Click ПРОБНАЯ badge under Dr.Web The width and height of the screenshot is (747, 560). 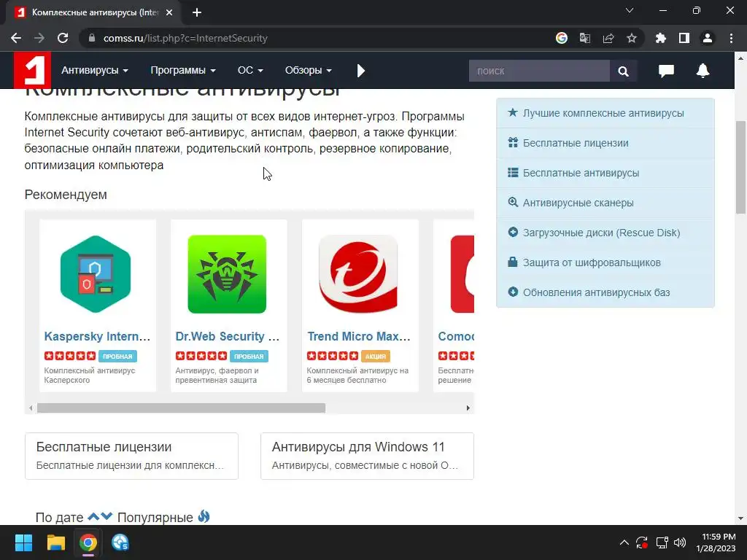(x=249, y=356)
